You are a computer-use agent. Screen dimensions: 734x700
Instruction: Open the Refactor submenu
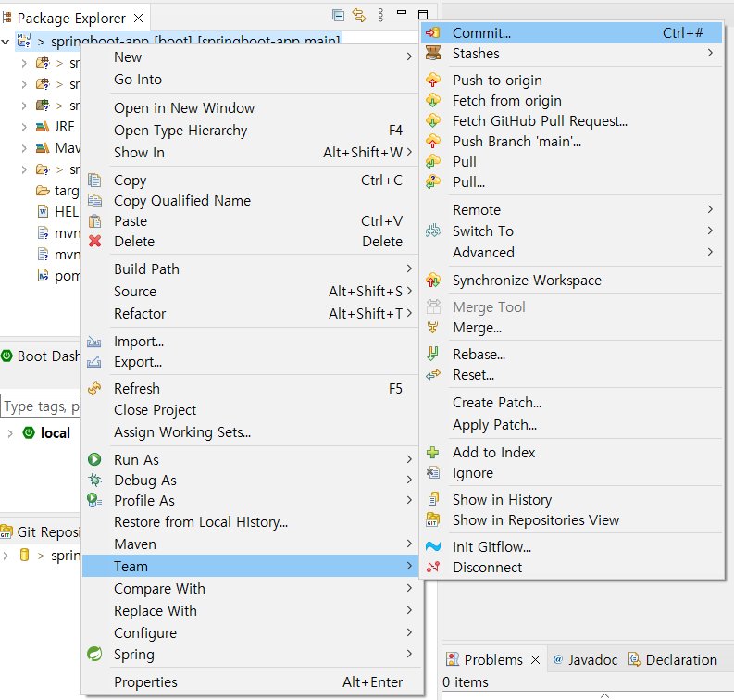251,313
